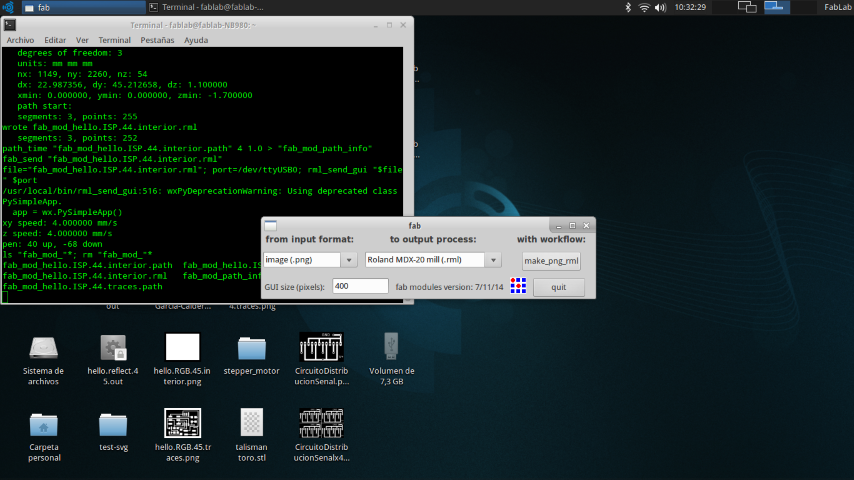Click the make_png_rml workflow button
Image resolution: width=854 pixels, height=480 pixels.
click(551, 261)
